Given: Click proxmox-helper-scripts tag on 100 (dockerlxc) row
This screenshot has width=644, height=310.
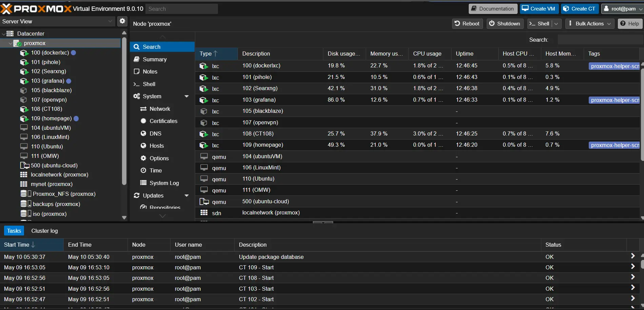Looking at the screenshot, I should coord(614,66).
